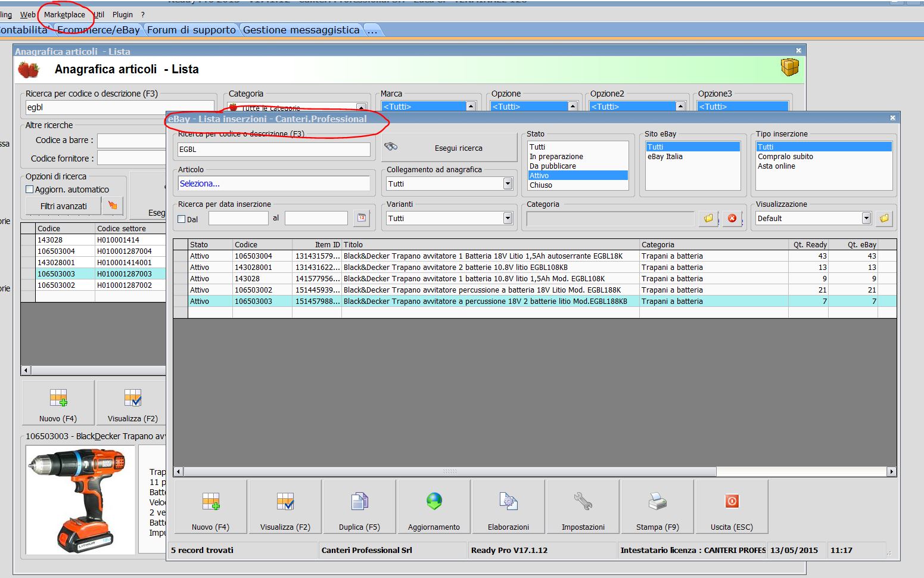Click the Qt. eBay column header
This screenshot has width=924, height=578.
pos(853,244)
